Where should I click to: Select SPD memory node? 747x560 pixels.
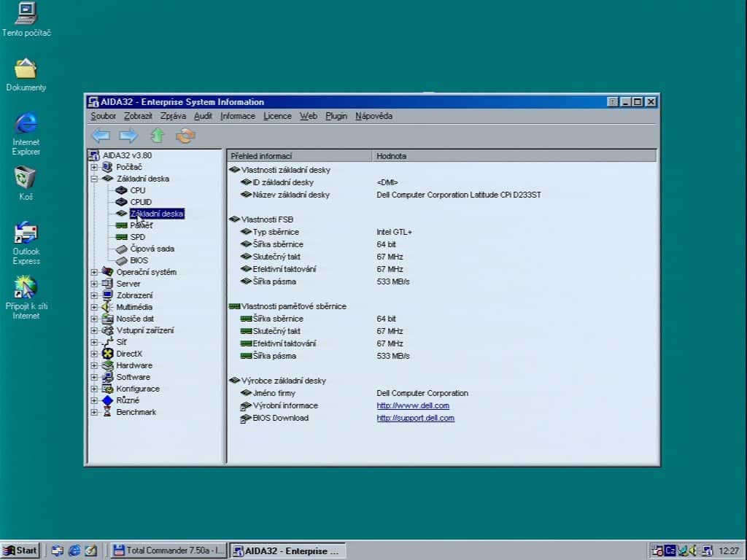tap(138, 237)
